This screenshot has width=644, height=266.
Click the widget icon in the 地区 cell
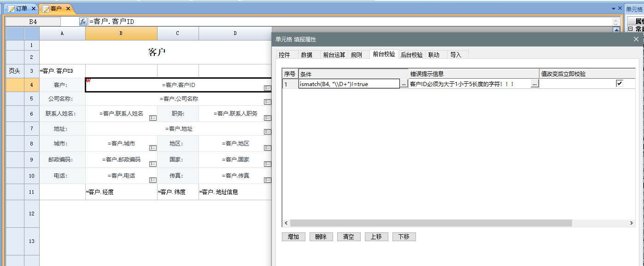pyautogui.click(x=267, y=148)
